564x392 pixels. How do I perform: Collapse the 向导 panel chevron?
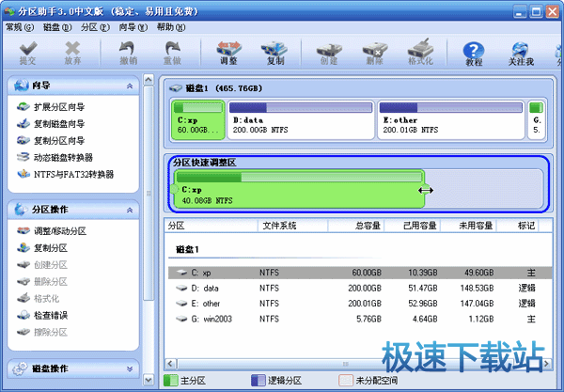(x=130, y=86)
